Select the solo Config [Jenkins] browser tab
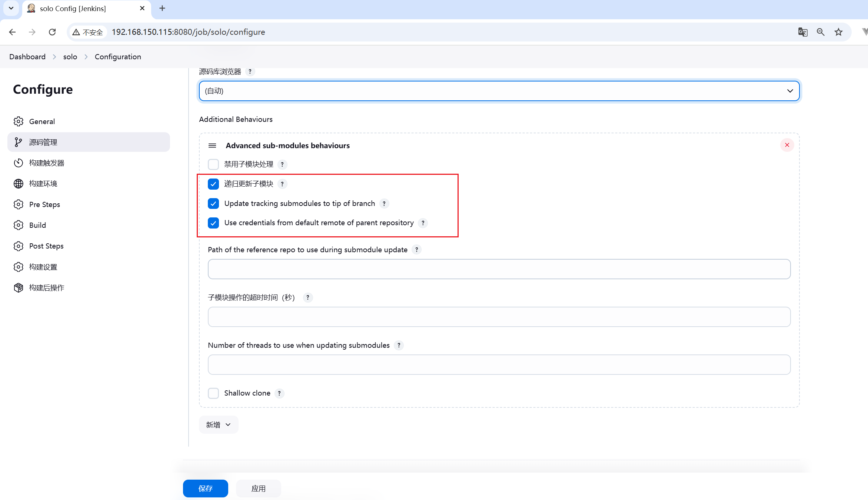Image resolution: width=868 pixels, height=500 pixels. click(x=87, y=9)
